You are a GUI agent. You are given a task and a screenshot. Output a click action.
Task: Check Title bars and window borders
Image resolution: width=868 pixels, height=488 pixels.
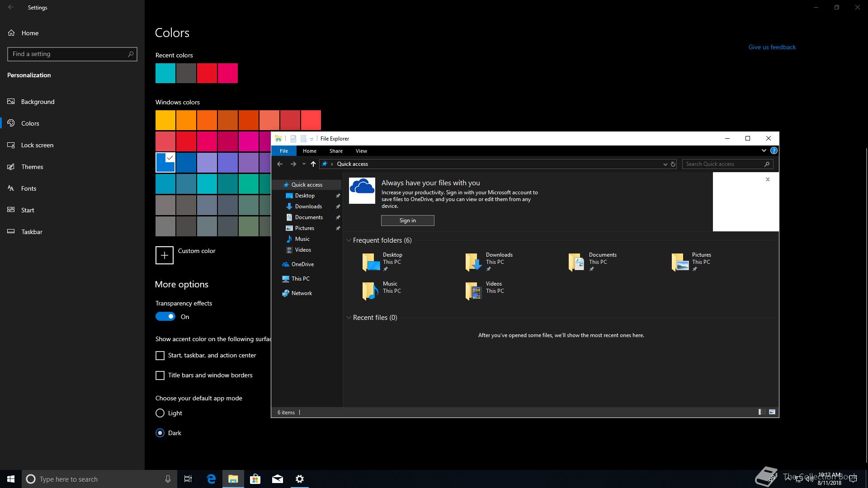(160, 375)
